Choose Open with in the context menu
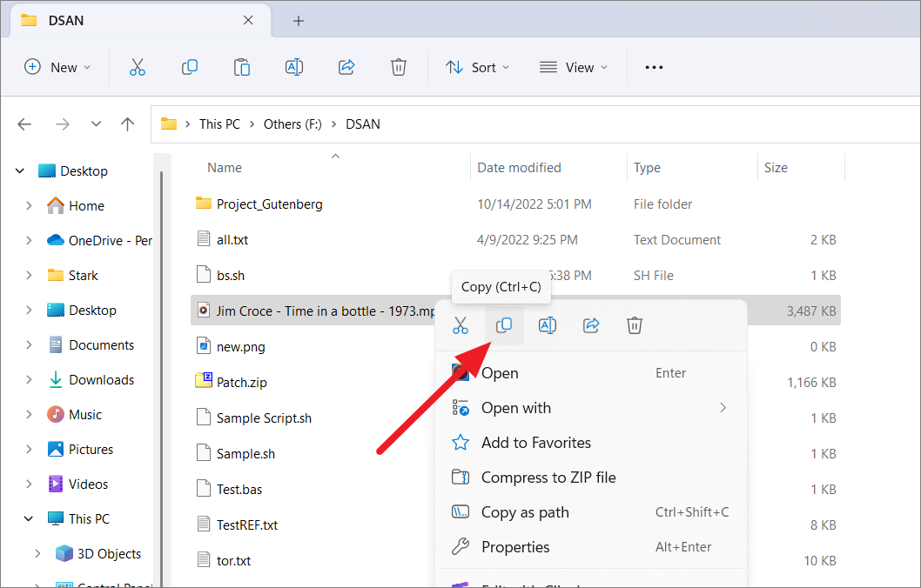 tap(591, 408)
